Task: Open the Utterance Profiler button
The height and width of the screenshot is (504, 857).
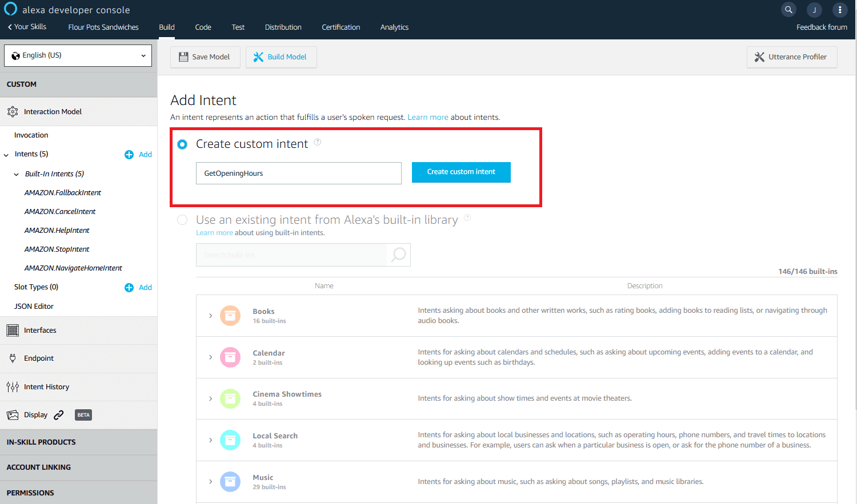Action: [792, 57]
